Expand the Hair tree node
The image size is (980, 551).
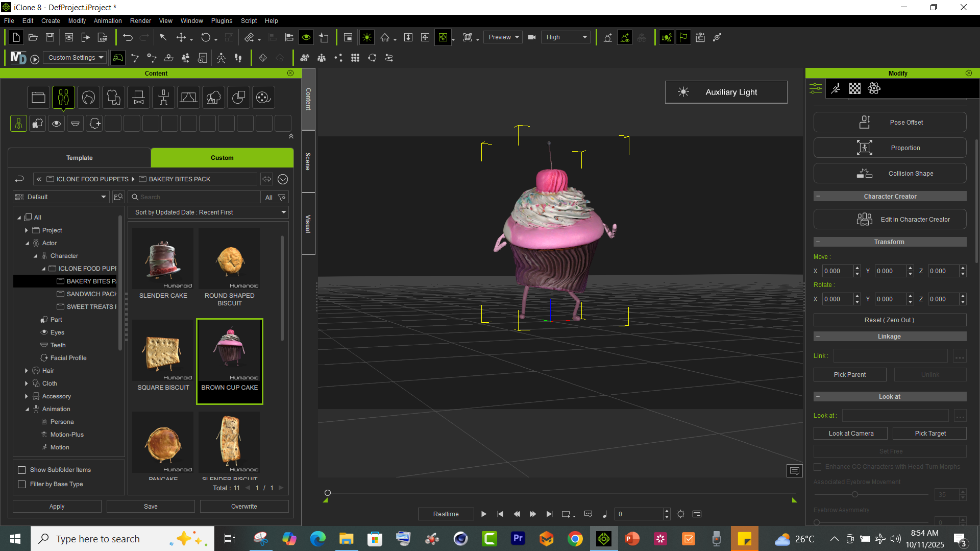(x=27, y=371)
